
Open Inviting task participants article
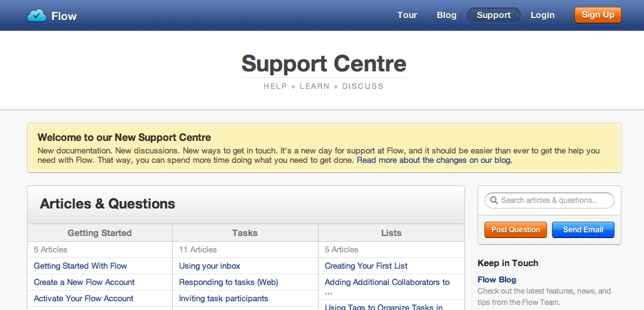[223, 299]
